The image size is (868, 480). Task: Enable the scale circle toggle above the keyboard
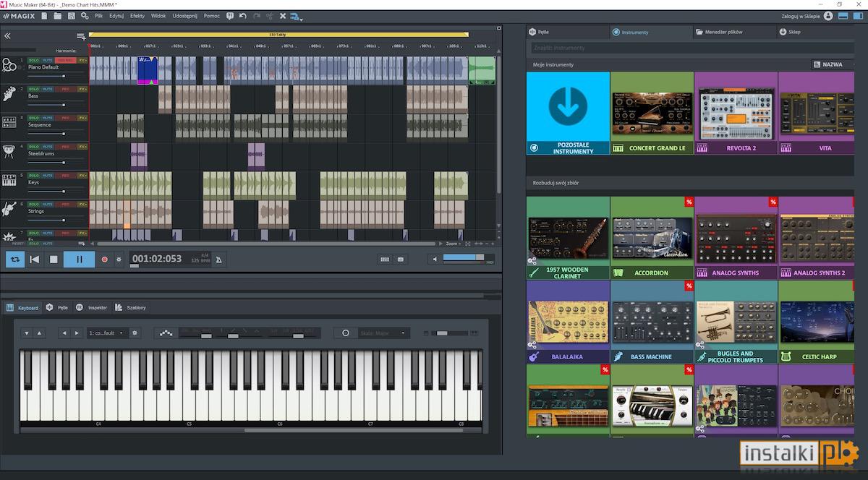pos(346,333)
